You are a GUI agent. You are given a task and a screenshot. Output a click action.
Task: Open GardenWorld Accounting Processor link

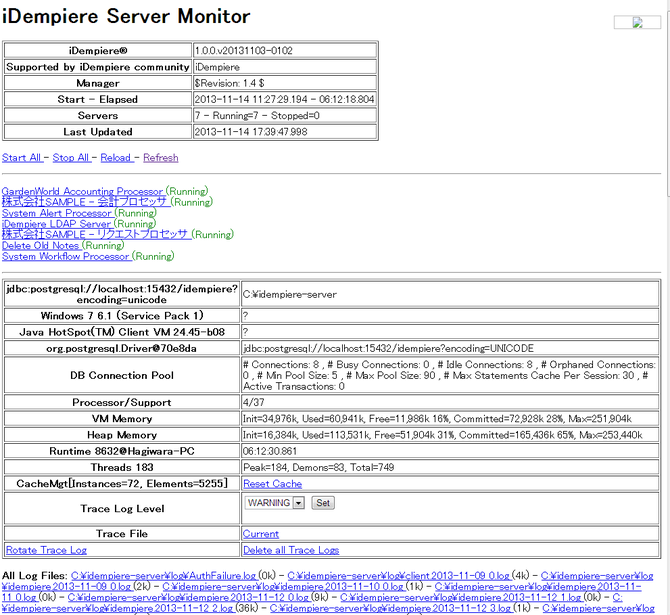[x=83, y=191]
